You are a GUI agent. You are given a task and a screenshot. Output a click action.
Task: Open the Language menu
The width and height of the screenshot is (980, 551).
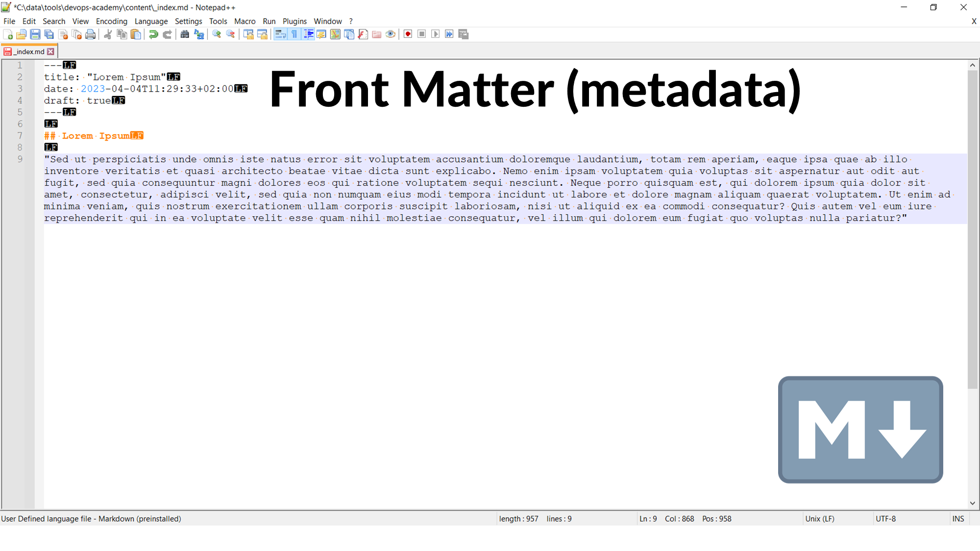tap(151, 21)
